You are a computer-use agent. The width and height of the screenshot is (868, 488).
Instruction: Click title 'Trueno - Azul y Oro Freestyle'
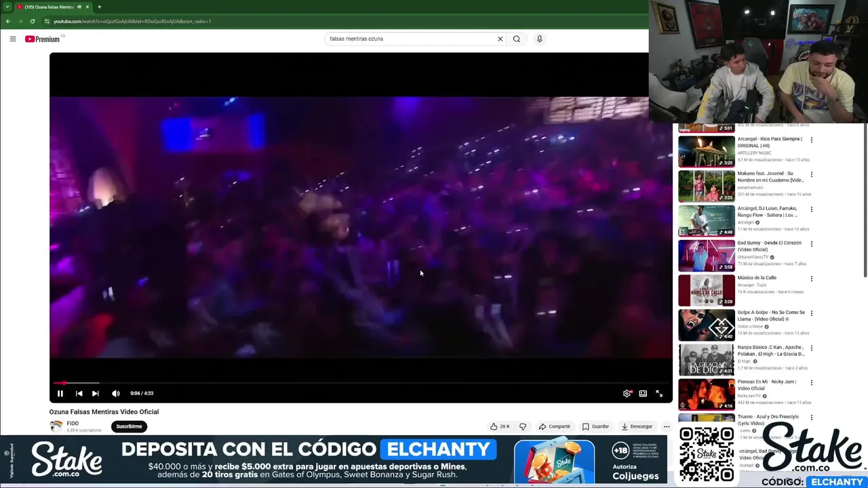[x=768, y=420]
